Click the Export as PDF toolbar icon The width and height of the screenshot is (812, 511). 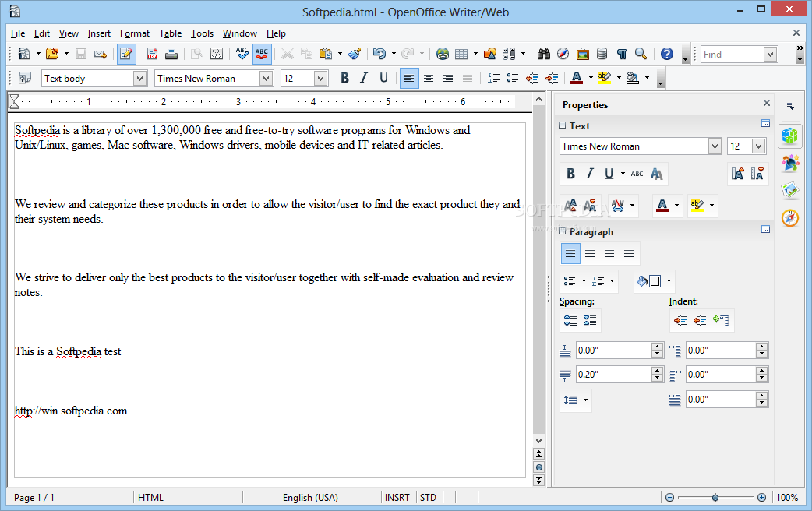tap(152, 54)
